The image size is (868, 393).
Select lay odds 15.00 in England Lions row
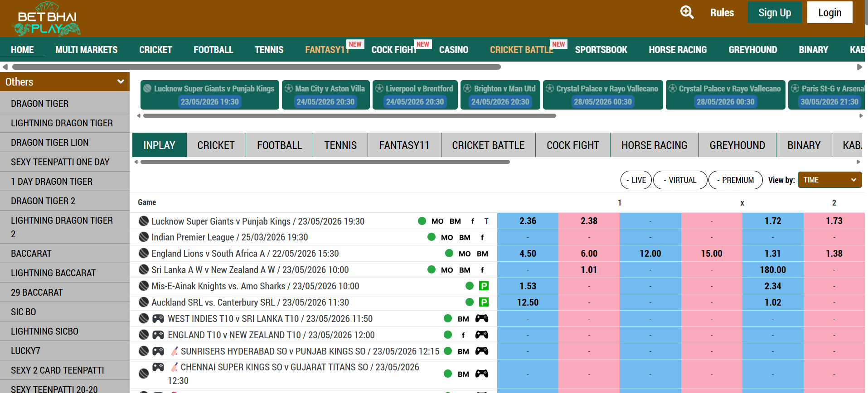pos(712,254)
